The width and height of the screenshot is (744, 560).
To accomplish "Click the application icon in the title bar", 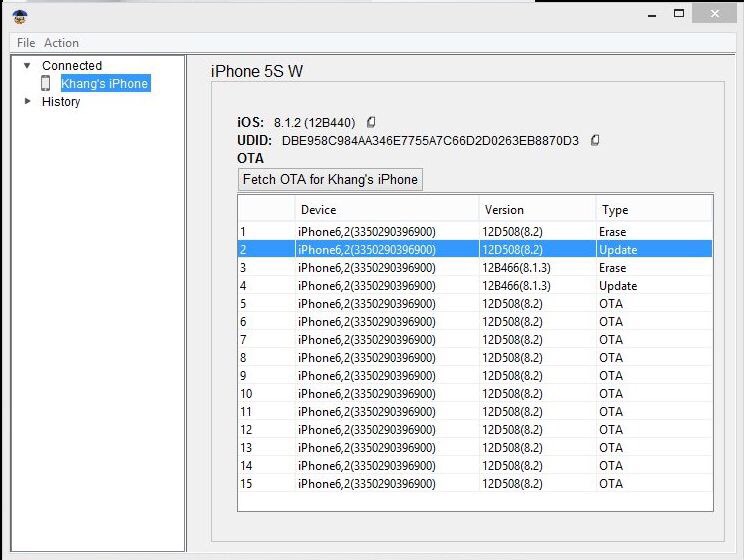I will pos(20,17).
